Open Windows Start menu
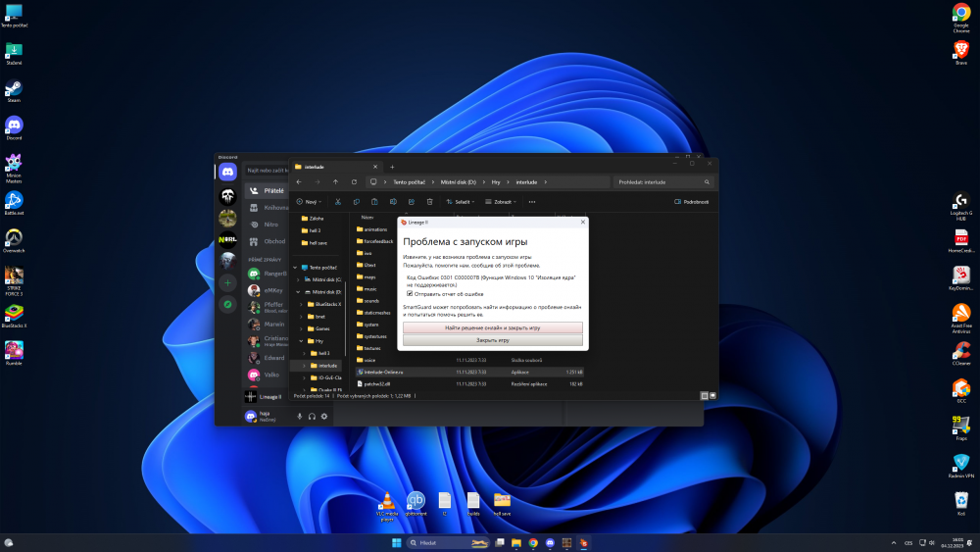 coord(396,542)
